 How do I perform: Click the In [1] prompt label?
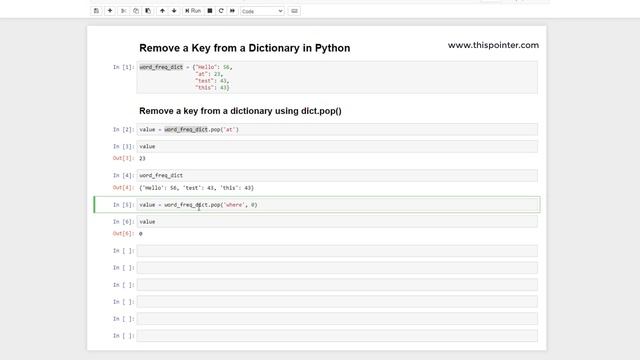coord(123,67)
